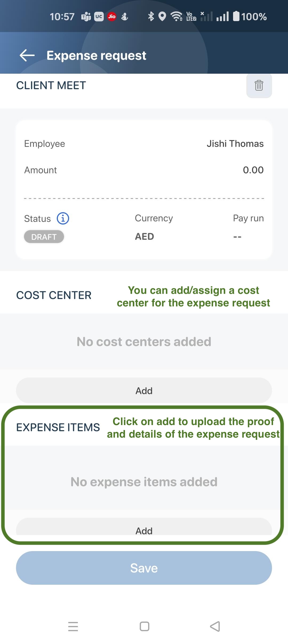This screenshot has width=288, height=644.
Task: Select the AED currency value
Action: 145,237
